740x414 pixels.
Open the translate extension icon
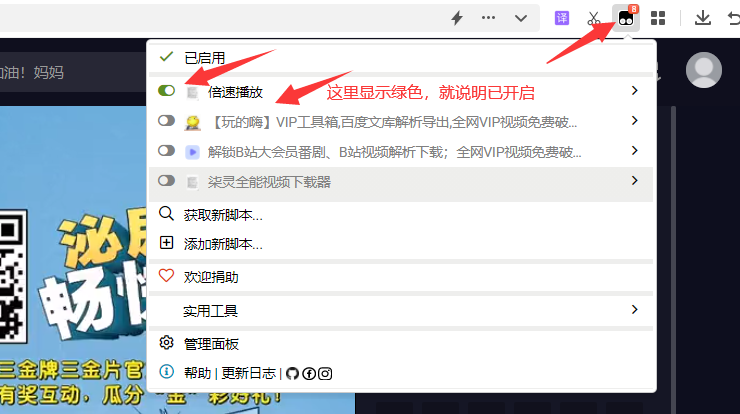pos(562,18)
